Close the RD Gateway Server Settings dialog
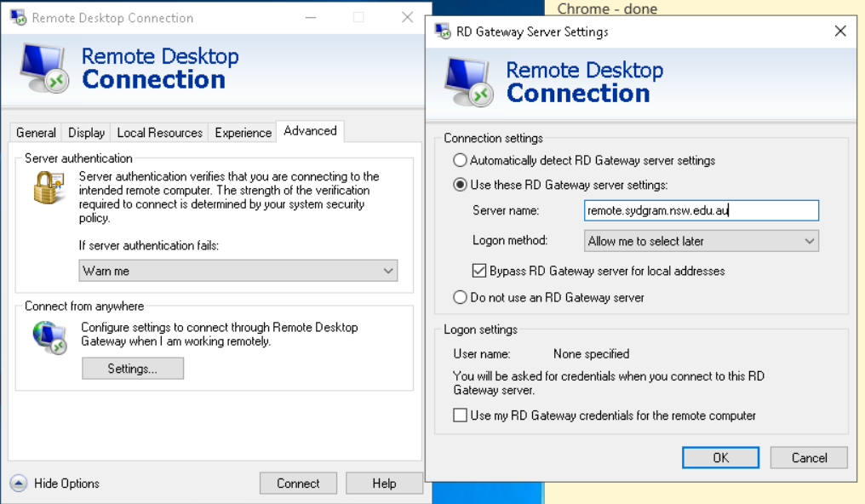 pyautogui.click(x=840, y=31)
